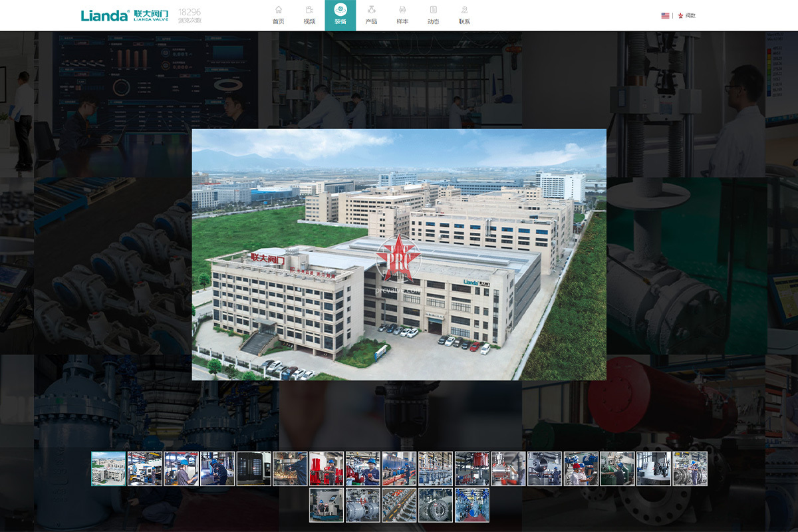Open the 视频 video section
Screen dimensions: 798x532
coord(309,15)
